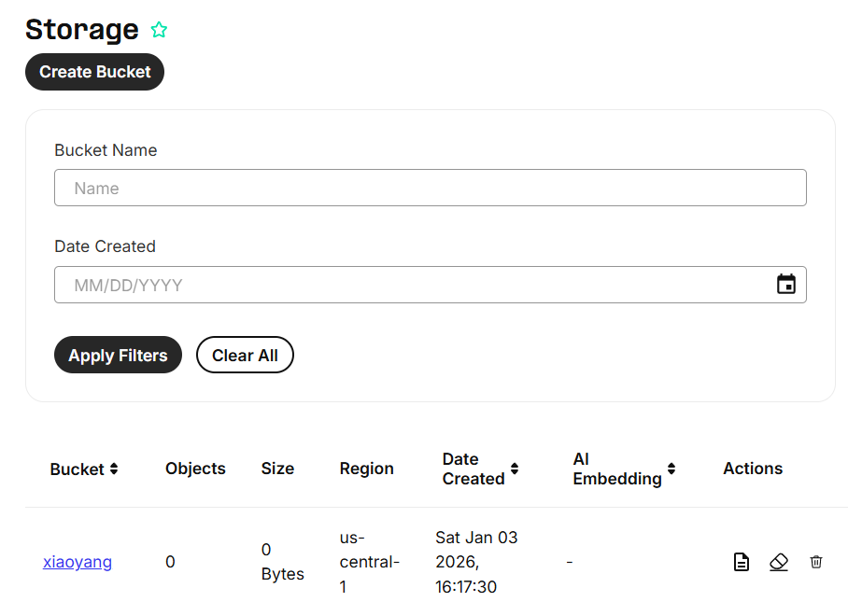This screenshot has width=848, height=616.
Task: Click the Storage page heading
Action: coord(82,30)
